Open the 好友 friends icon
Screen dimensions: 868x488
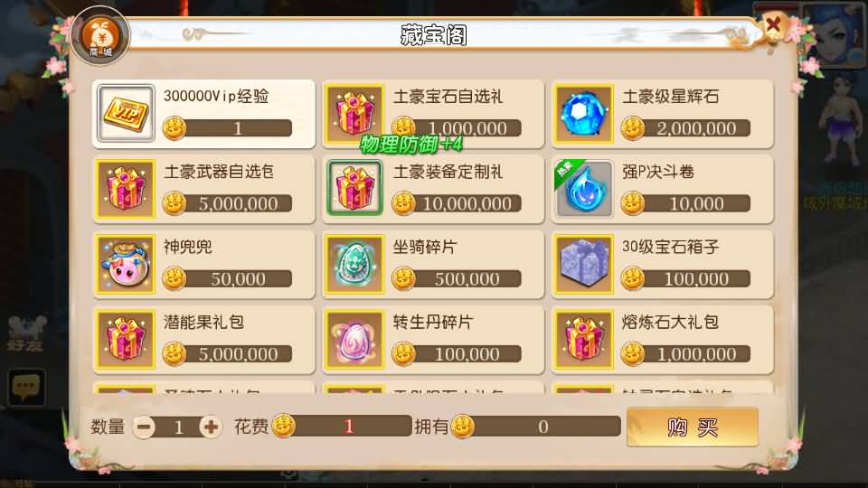click(26, 333)
